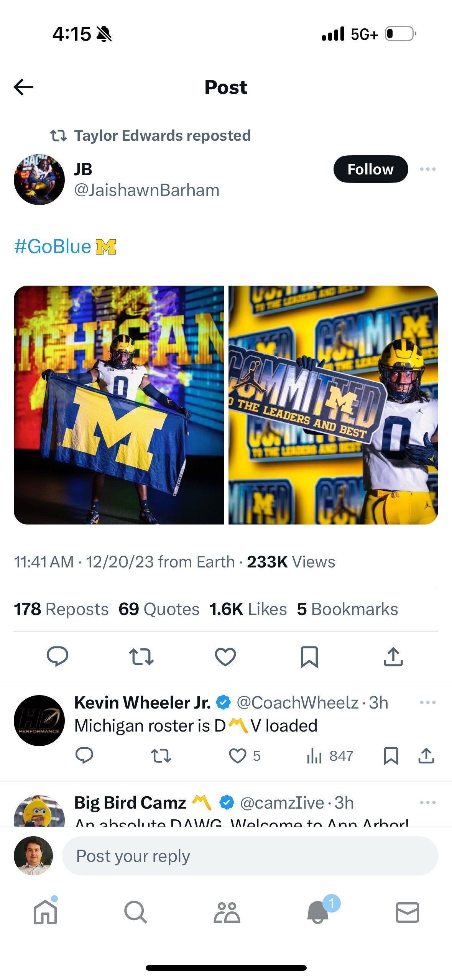Viewport: 452px width, 980px height.
Task: Like Kevin Wheeler Jr.'s reply
Action: 237,756
